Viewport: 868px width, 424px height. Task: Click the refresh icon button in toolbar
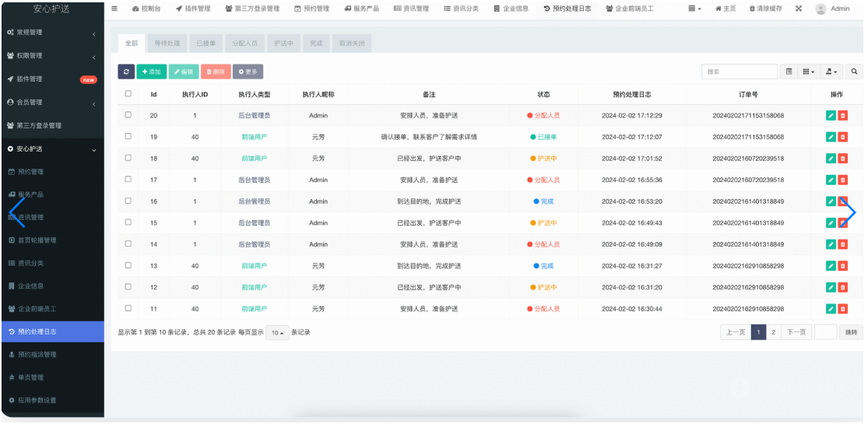click(126, 72)
